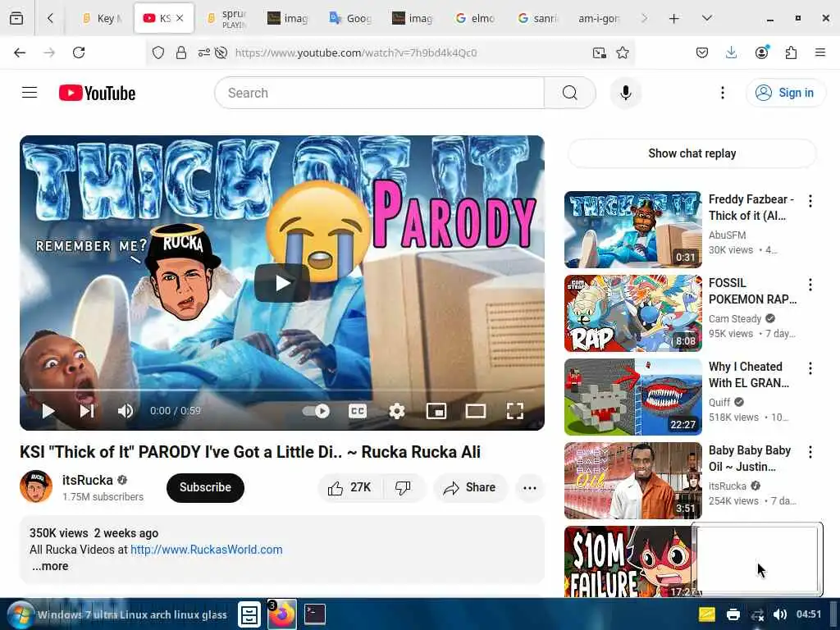The image size is (840, 630).
Task: Open options menu for Freddy Fazbear video
Action: point(810,201)
